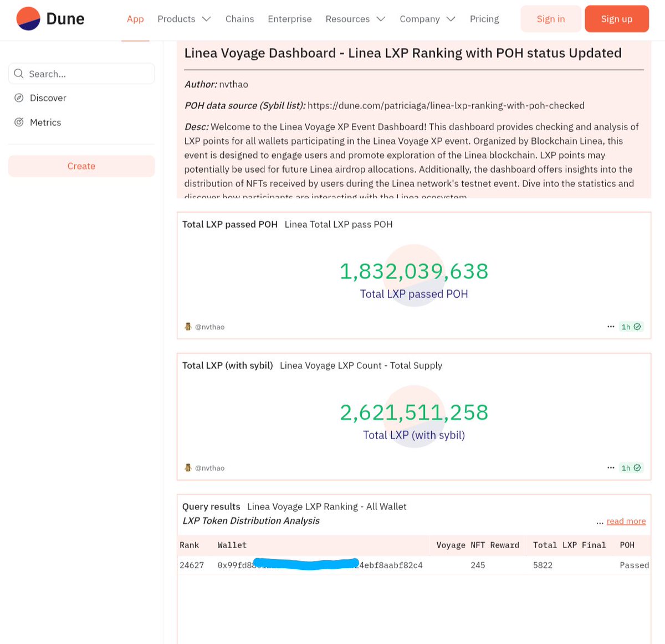This screenshot has height=644, width=665.
Task: Go to Metrics in the sidebar
Action: click(x=45, y=122)
